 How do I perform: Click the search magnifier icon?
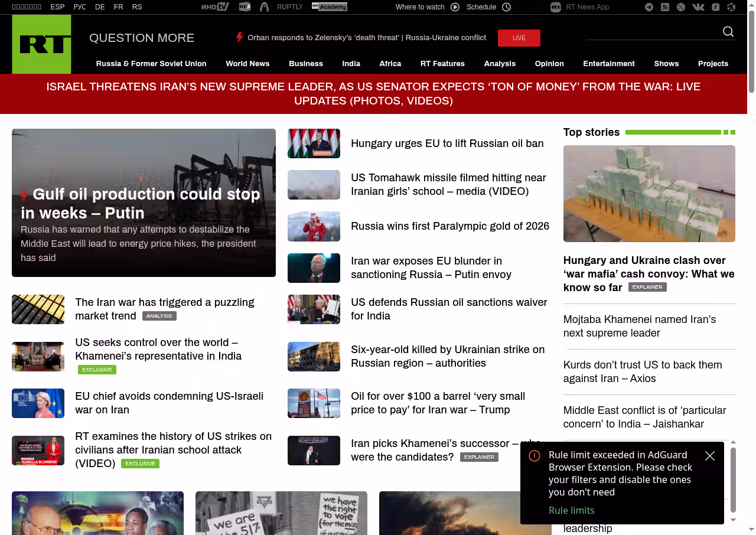tap(728, 32)
